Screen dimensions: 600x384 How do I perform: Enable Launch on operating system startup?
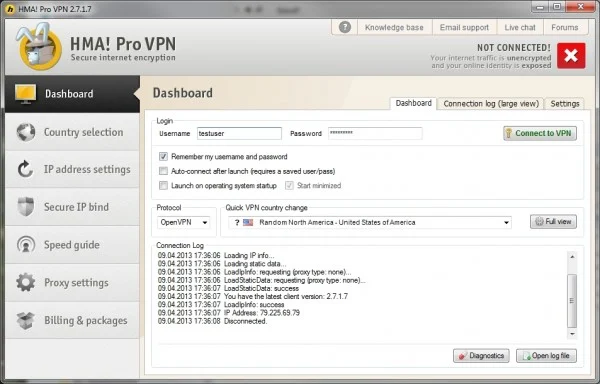163,185
